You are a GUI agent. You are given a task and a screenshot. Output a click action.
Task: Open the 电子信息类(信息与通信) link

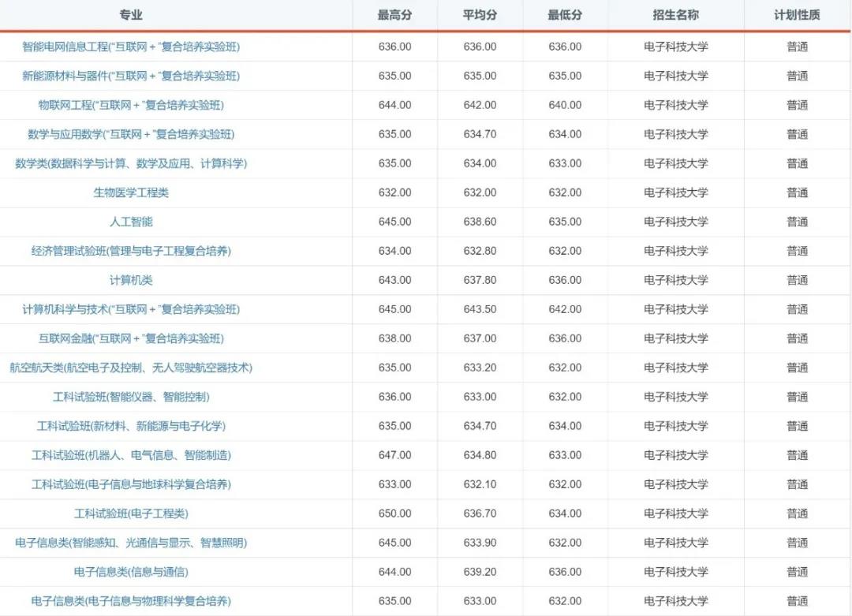point(130,572)
